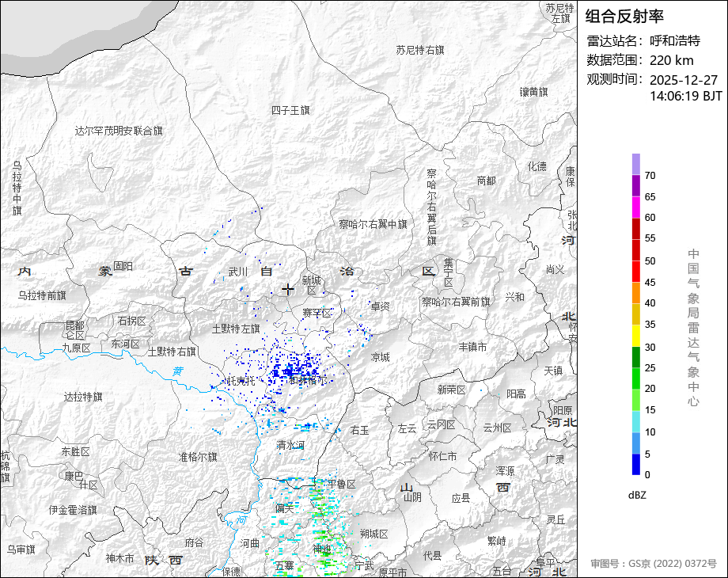Screen dimensions: 728x578
Task: Click the observation date 2025-12-27
Action: point(684,80)
